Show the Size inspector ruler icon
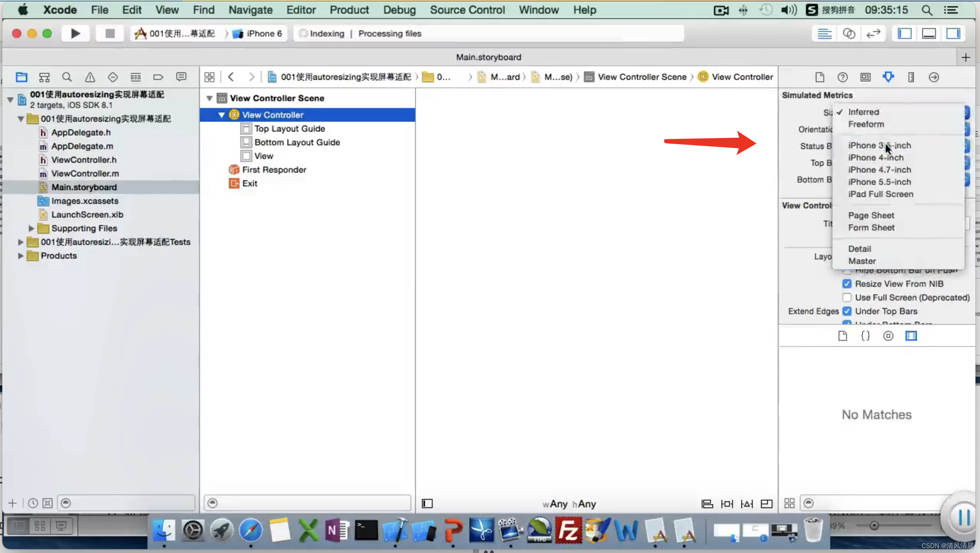 911,77
